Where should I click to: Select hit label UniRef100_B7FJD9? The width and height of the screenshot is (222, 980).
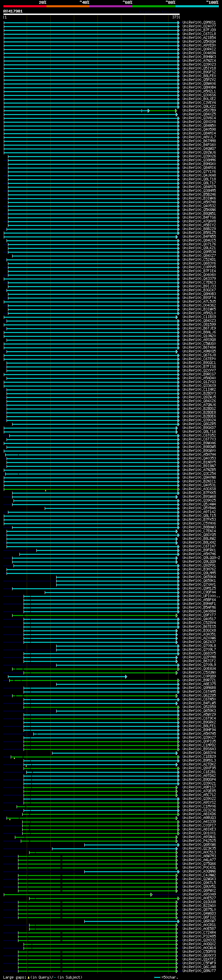tap(199, 30)
